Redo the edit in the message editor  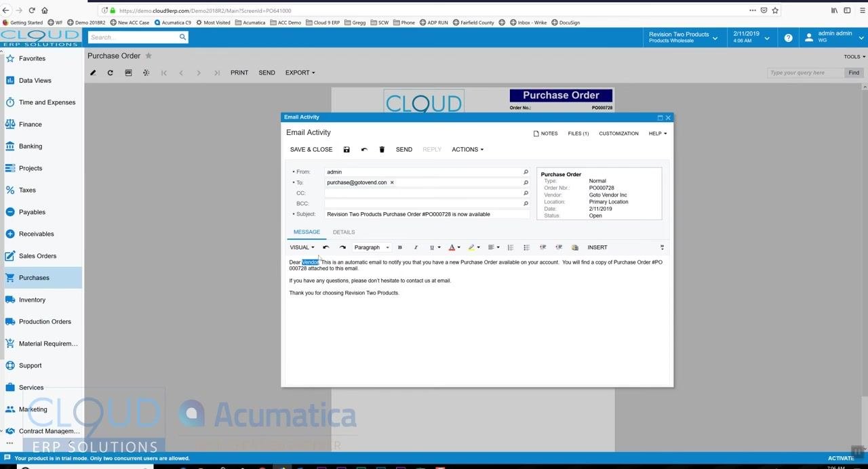(342, 247)
